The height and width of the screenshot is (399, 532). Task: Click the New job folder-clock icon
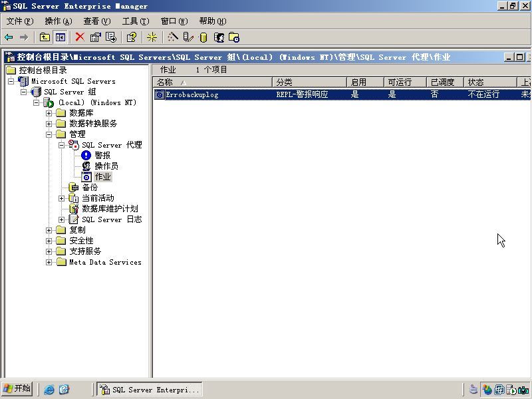tap(234, 37)
